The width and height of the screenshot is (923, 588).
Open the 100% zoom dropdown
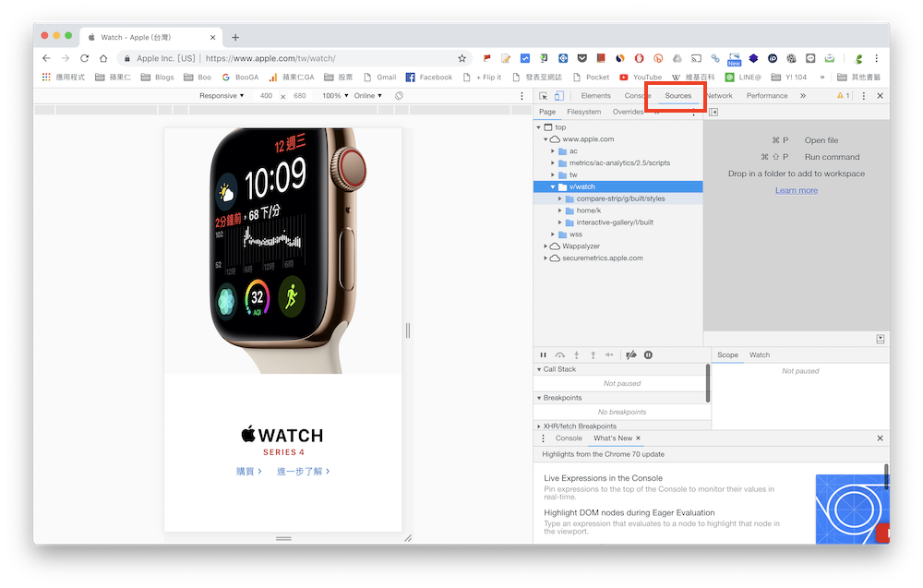coord(335,96)
